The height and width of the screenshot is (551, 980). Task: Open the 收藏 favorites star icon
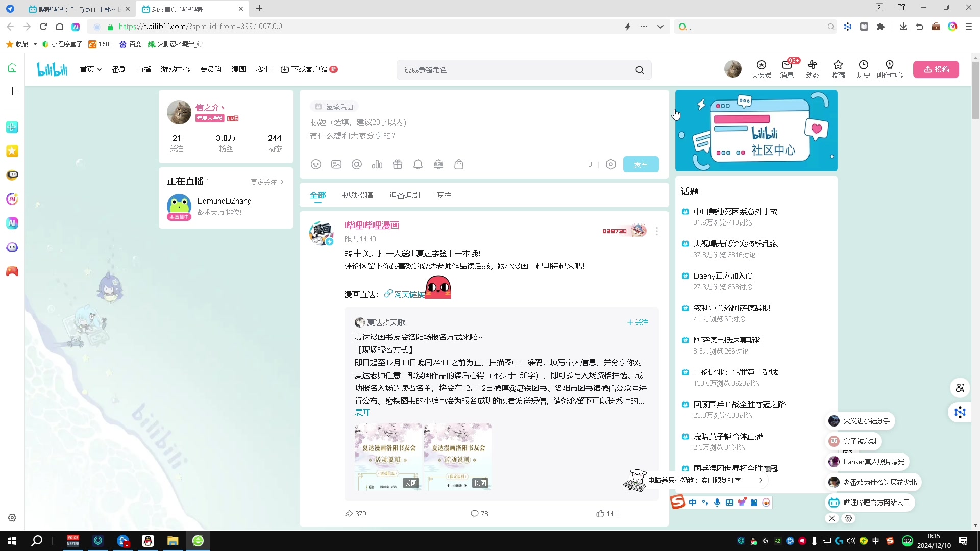tap(838, 69)
